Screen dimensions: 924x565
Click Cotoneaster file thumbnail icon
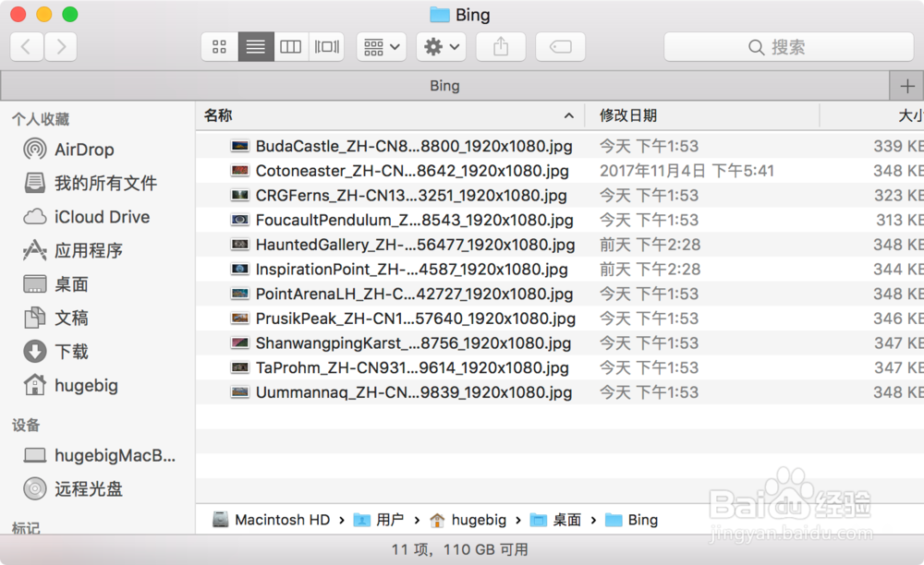click(x=240, y=171)
